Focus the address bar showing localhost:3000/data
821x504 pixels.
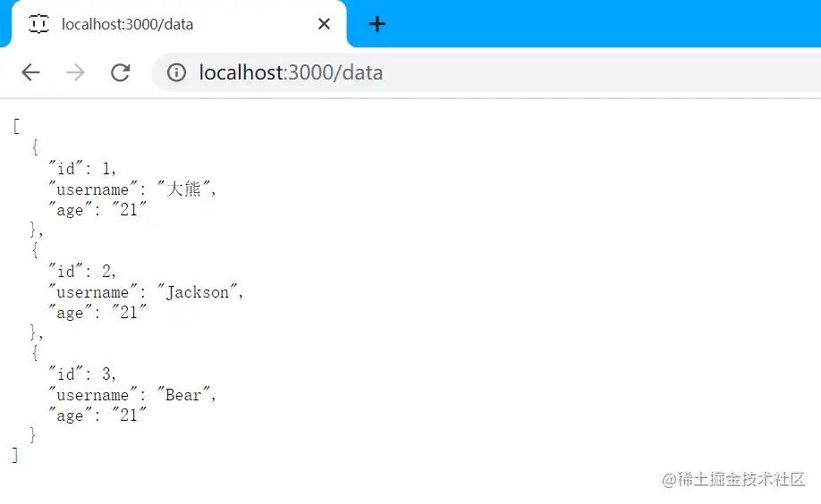click(486, 72)
